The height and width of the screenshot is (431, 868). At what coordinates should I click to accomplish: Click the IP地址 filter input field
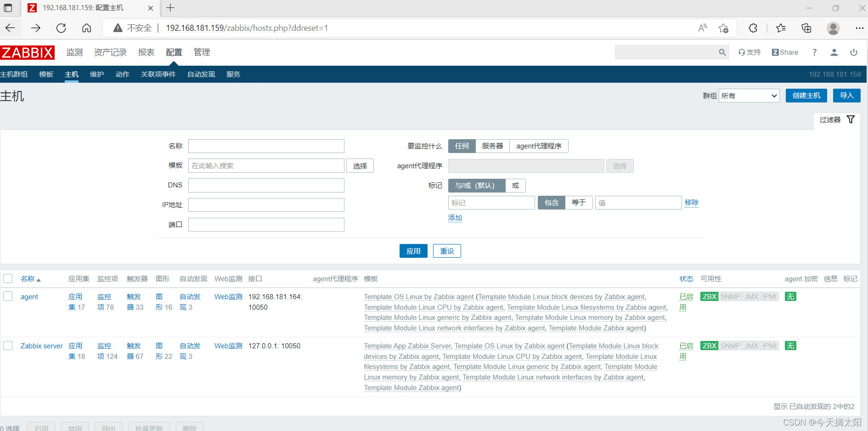click(266, 205)
